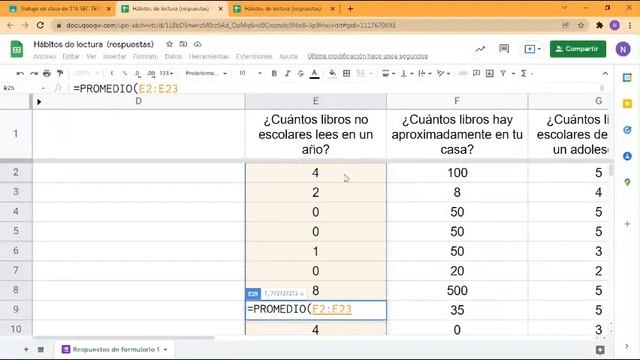Open Tasks side panel

pyautogui.click(x=627, y=130)
